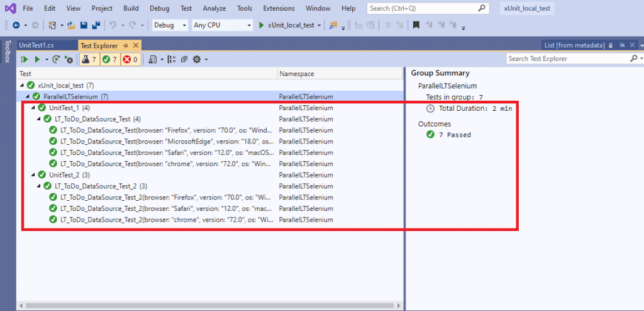
Task: Open the Analyze menu
Action: (216, 8)
